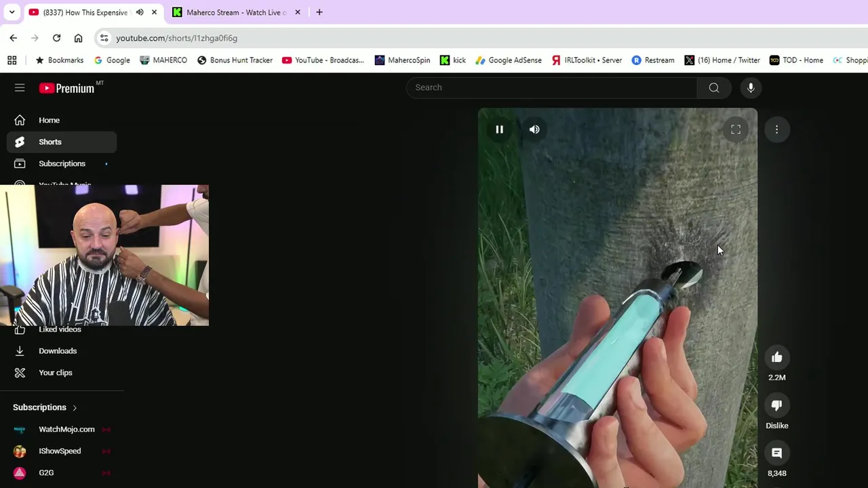The width and height of the screenshot is (868, 488).
Task: Open Home in the sidebar
Action: tap(62, 120)
